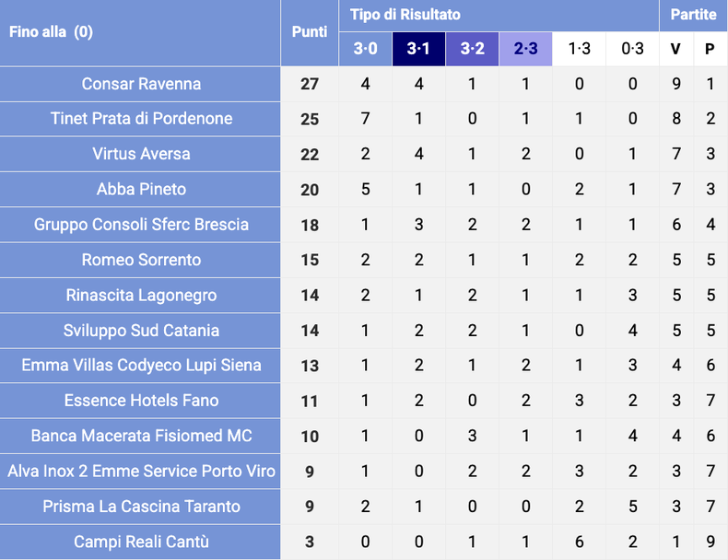The width and height of the screenshot is (728, 560).
Task: Open Gruppo Consoli Sferc Brescia
Action: coord(141,225)
